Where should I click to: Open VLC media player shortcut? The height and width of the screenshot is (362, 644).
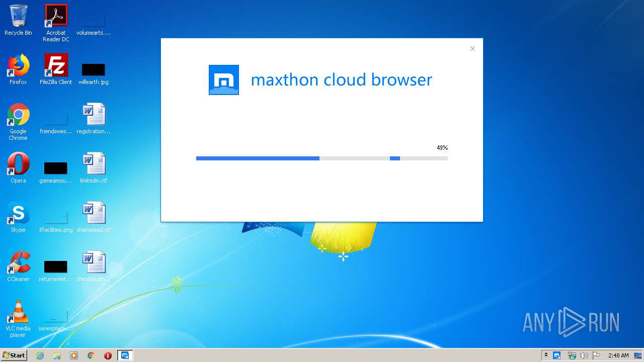(x=18, y=319)
